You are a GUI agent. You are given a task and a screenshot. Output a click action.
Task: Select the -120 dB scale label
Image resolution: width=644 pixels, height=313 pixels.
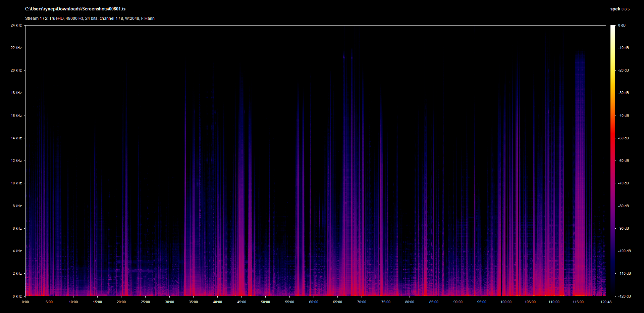(x=624, y=296)
